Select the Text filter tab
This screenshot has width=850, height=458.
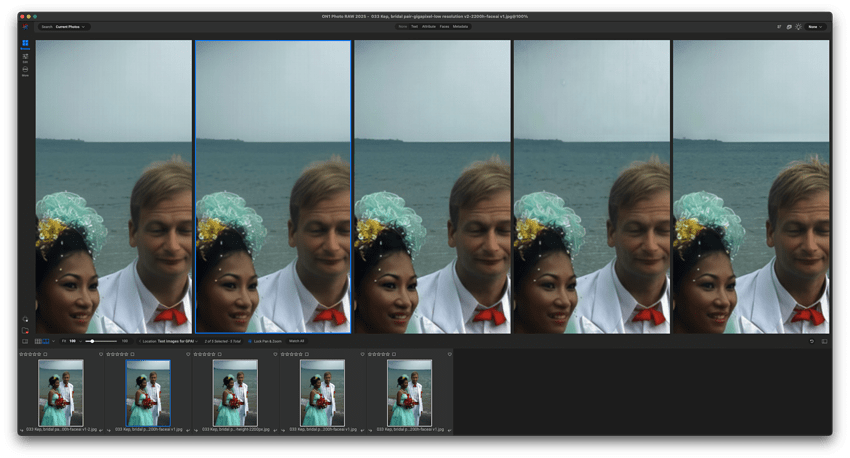414,27
